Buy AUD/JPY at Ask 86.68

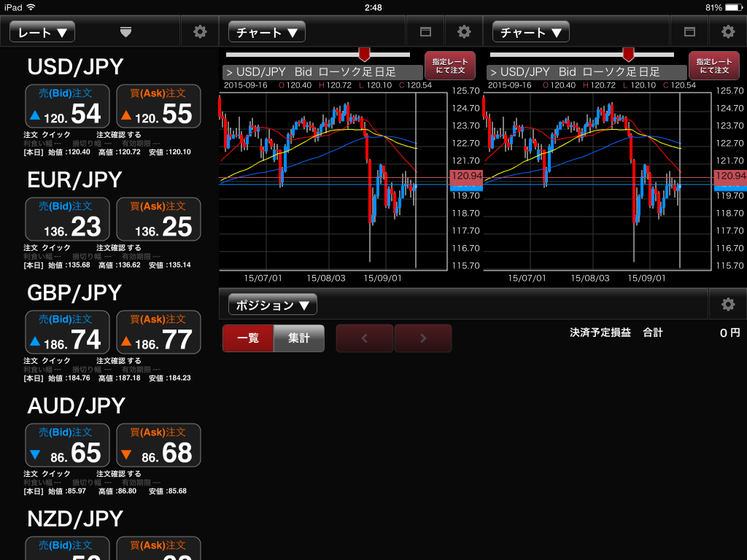[x=158, y=446]
